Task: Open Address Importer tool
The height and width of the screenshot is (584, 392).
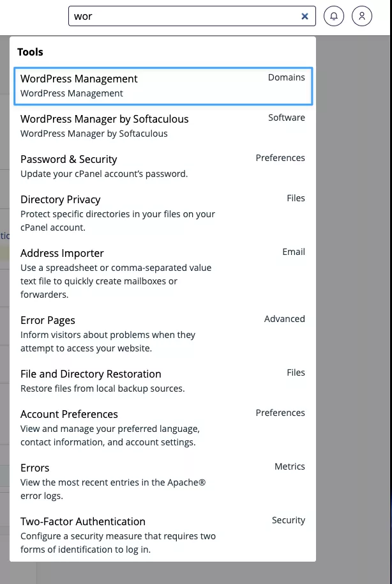Action: (x=62, y=254)
